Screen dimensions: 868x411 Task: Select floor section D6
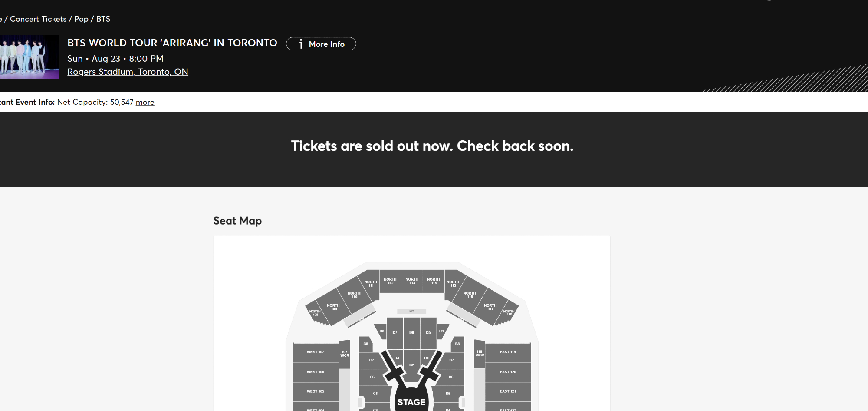click(x=411, y=333)
